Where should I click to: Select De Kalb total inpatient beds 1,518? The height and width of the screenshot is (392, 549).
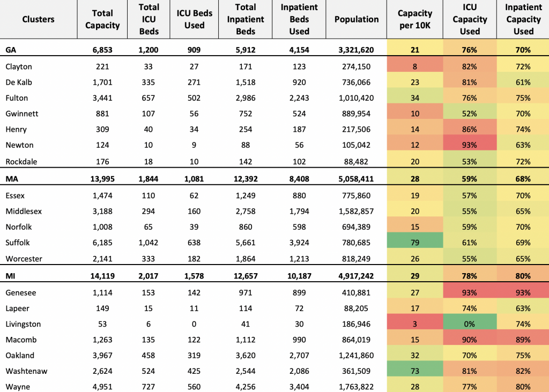tap(246, 82)
